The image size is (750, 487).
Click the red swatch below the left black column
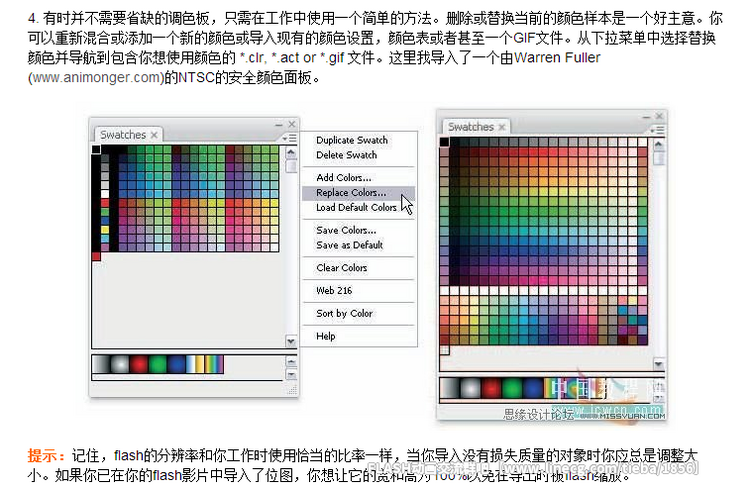point(96,256)
